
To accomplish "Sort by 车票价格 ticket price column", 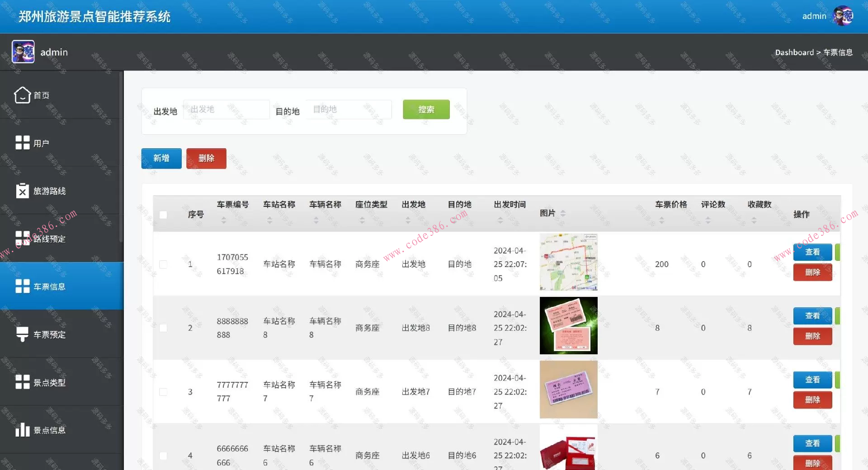I will pyautogui.click(x=662, y=220).
